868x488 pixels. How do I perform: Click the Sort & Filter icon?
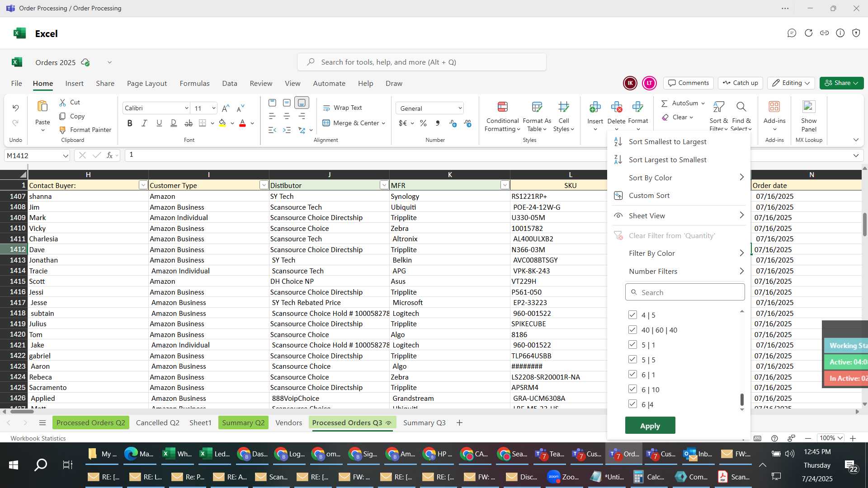[718, 107]
